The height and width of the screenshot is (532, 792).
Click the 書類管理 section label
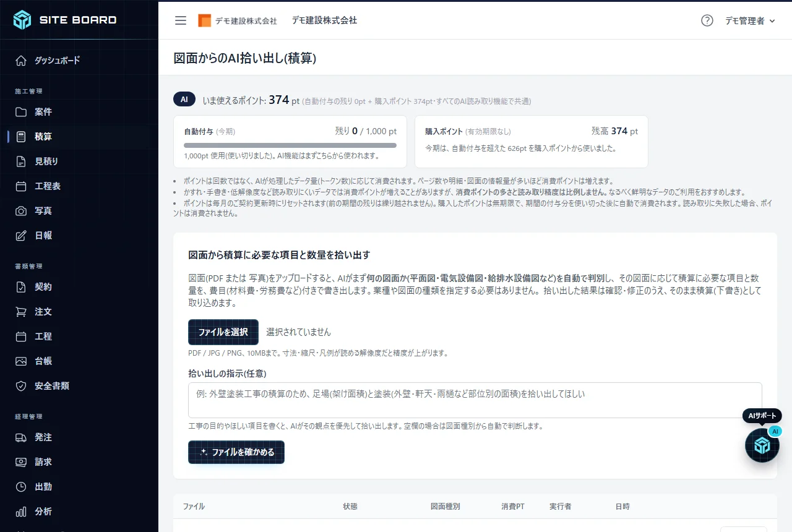click(x=28, y=266)
